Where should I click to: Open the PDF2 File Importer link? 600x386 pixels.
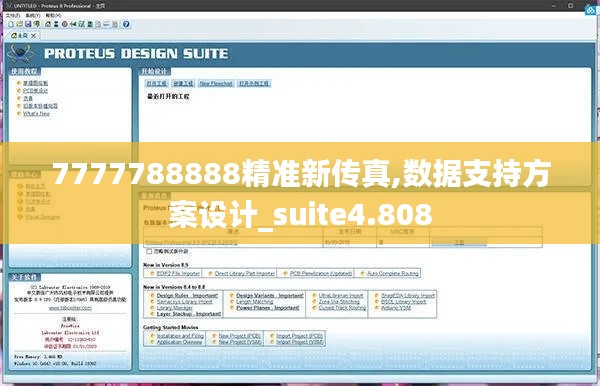tap(178, 273)
